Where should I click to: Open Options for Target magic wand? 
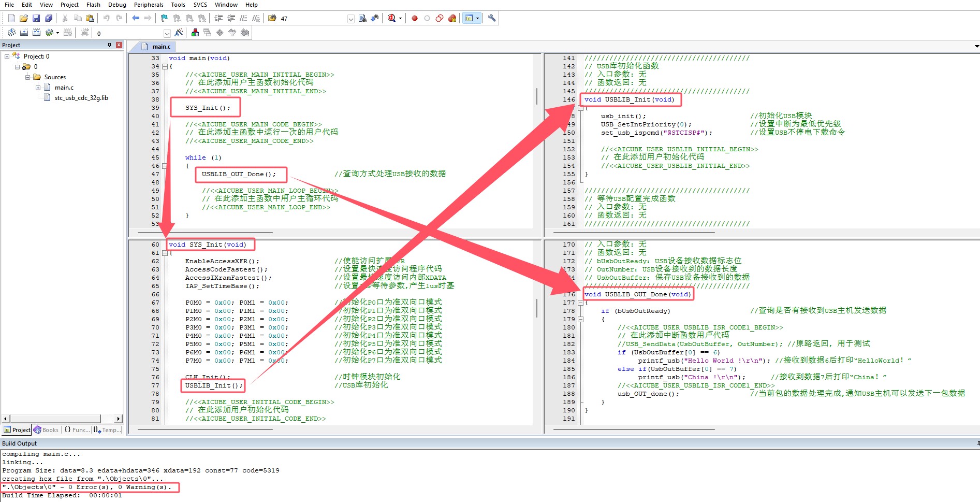pyautogui.click(x=179, y=33)
